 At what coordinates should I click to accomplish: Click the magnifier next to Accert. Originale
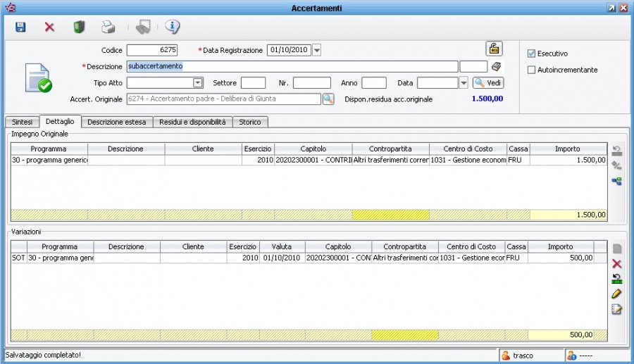coord(328,99)
